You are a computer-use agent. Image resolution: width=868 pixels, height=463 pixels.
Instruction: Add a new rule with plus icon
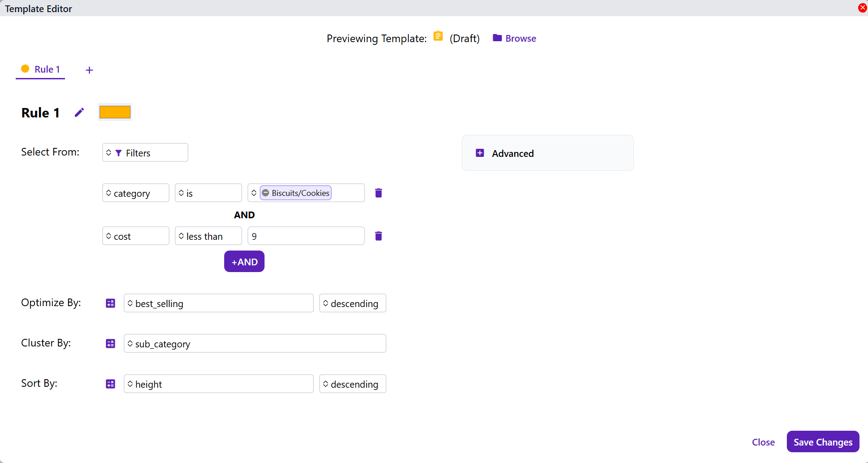[x=89, y=70]
